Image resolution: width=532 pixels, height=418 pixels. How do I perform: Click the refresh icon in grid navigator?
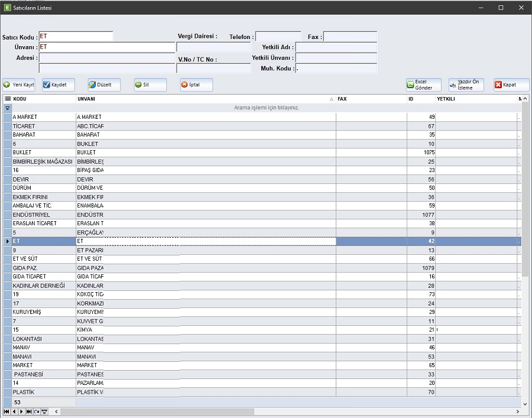(x=37, y=411)
